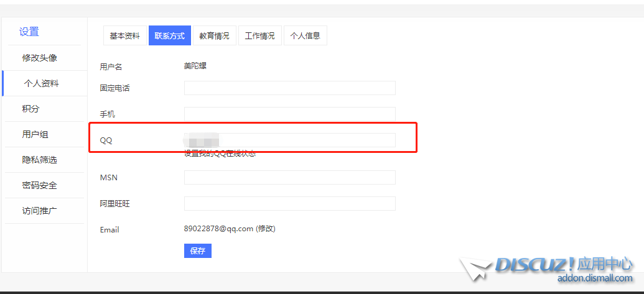Navigate to 密码安全
Screen dimensions: 644x294
(x=40, y=185)
